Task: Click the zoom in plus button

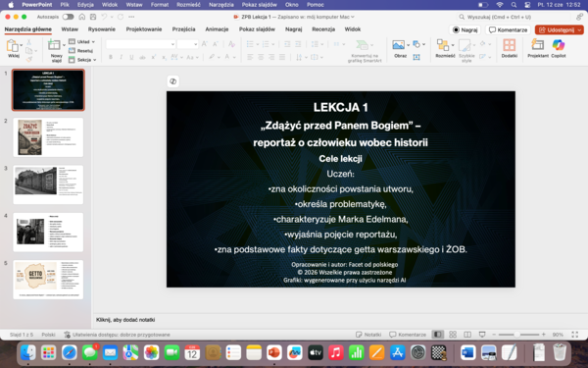Action: [543, 335]
